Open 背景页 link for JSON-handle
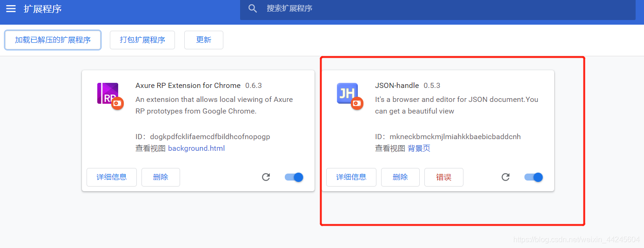Screen dimensions: 644x248 419,148
